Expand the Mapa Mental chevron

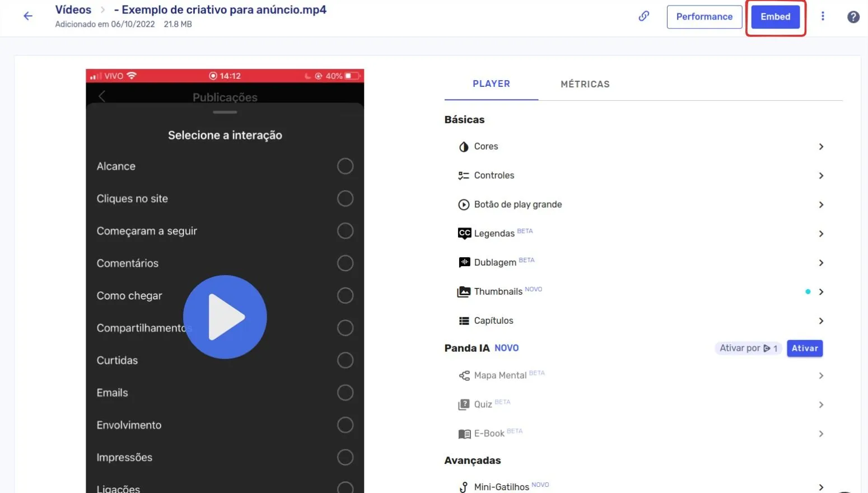(x=821, y=376)
